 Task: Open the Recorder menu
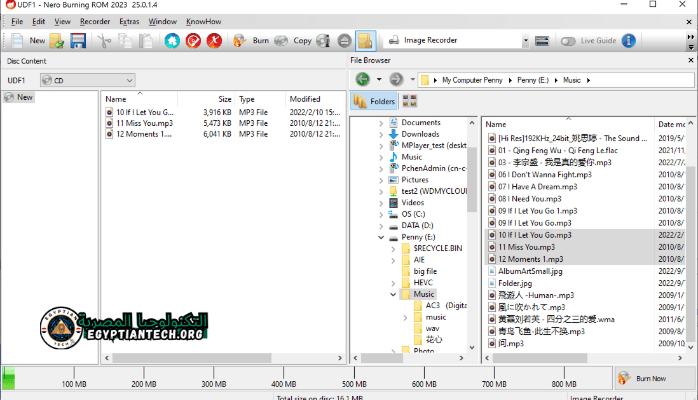point(95,21)
